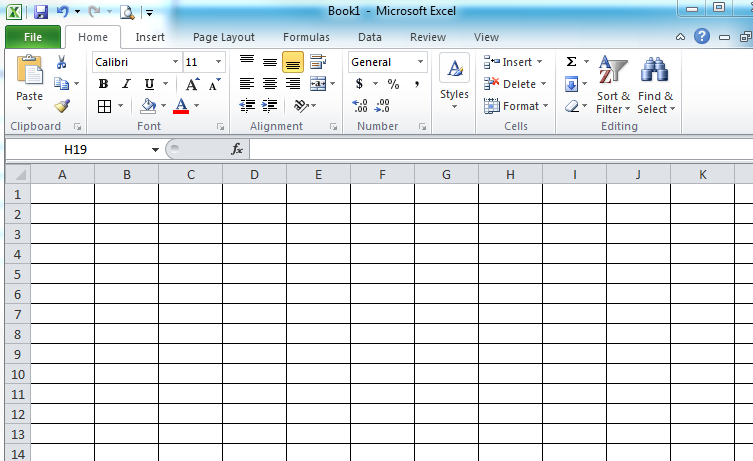The height and width of the screenshot is (461, 753).
Task: Apply the red font color swatch
Action: coord(181,105)
